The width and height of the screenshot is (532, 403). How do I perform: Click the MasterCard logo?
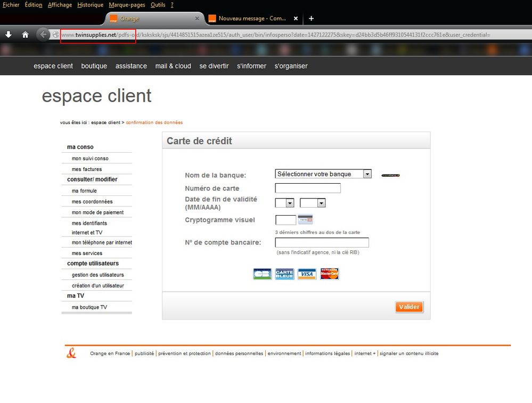point(329,273)
